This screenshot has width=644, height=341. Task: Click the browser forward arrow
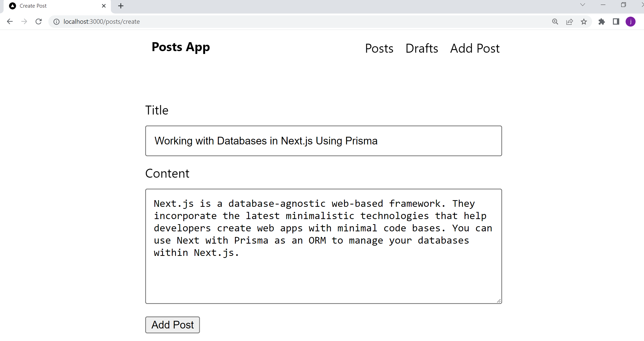tap(24, 21)
